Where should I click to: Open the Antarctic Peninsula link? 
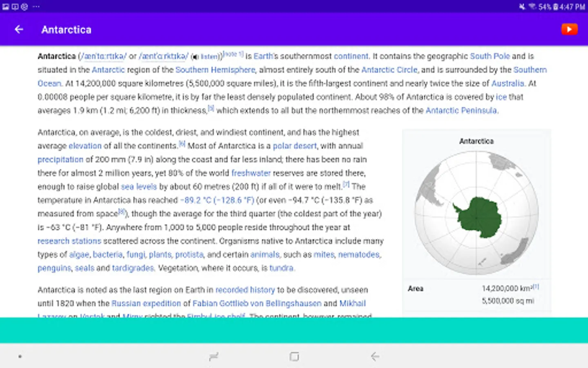(461, 110)
